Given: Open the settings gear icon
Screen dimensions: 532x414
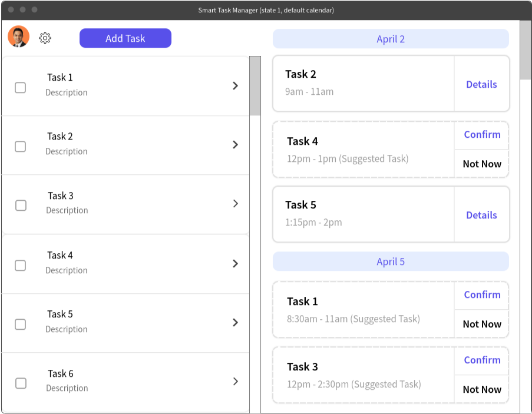Looking at the screenshot, I should (x=45, y=38).
